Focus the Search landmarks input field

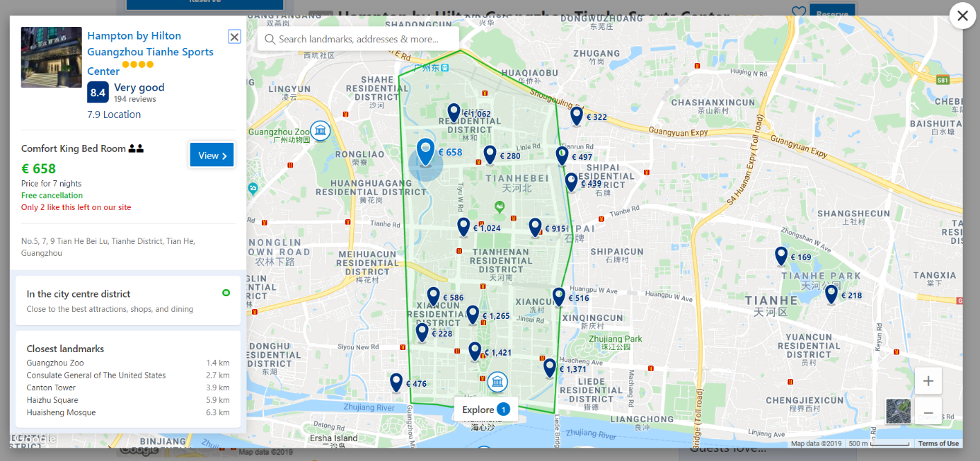point(358,39)
